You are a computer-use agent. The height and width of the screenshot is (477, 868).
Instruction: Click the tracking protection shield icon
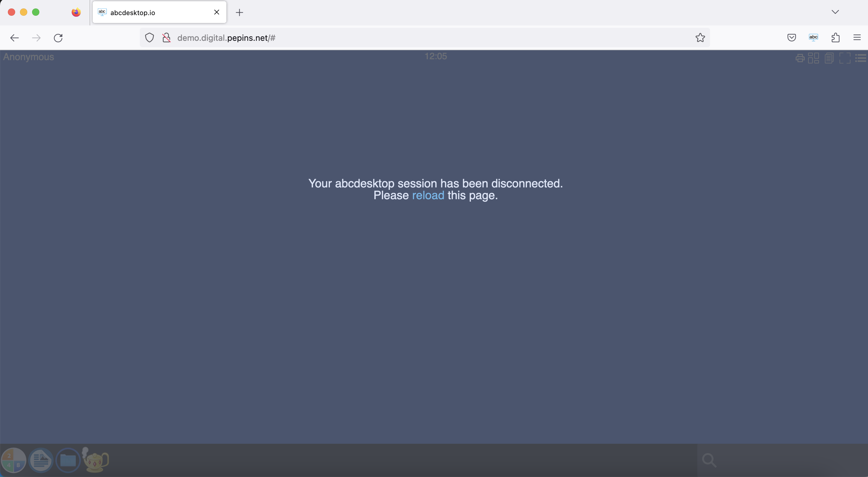(x=149, y=37)
